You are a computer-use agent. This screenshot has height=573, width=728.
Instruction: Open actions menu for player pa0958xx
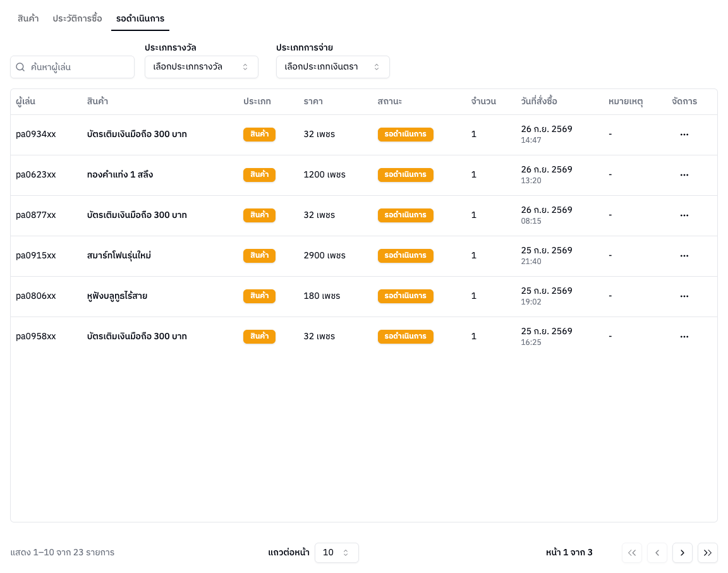[x=684, y=336]
